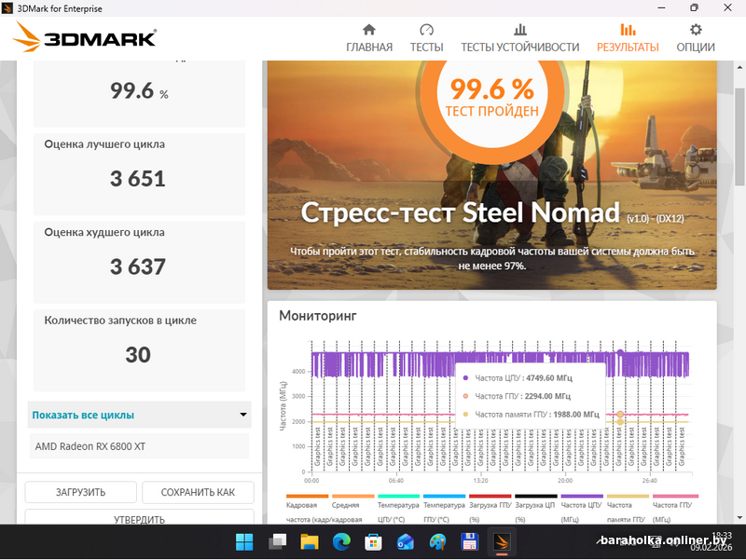This screenshot has width=746, height=560.
Task: Click the 13:20 time axis label
Action: pyautogui.click(x=480, y=481)
